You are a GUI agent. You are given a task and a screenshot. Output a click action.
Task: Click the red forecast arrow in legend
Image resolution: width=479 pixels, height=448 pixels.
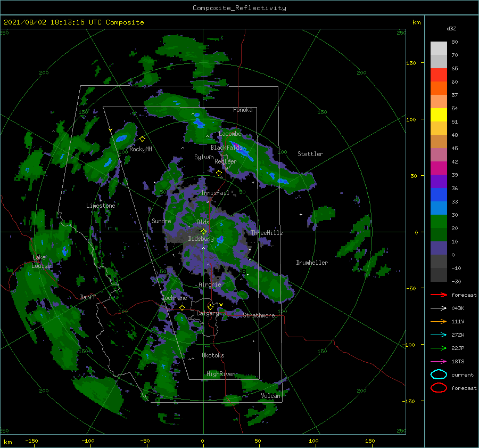439,295
